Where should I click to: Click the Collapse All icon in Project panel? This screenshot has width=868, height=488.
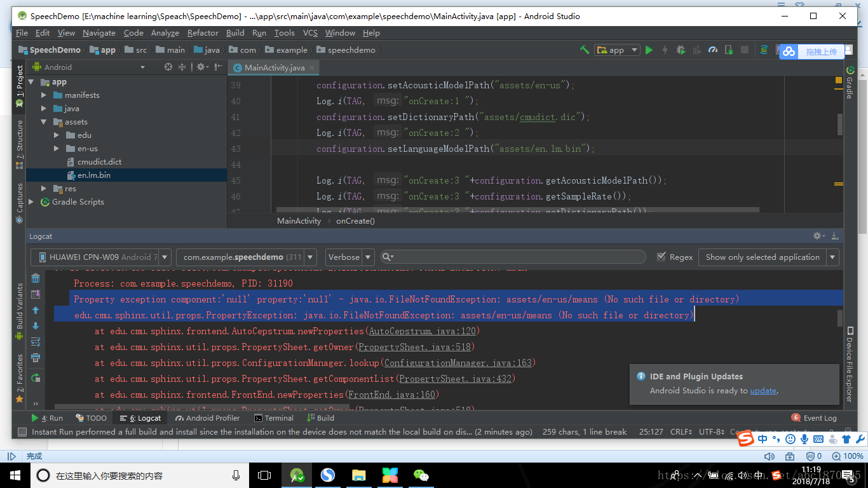point(182,67)
